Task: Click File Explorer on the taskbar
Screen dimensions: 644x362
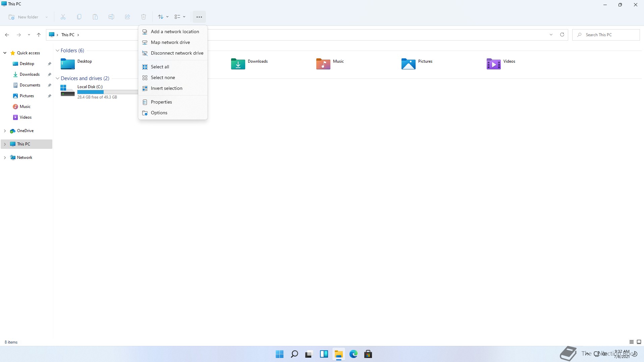Action: click(339, 354)
